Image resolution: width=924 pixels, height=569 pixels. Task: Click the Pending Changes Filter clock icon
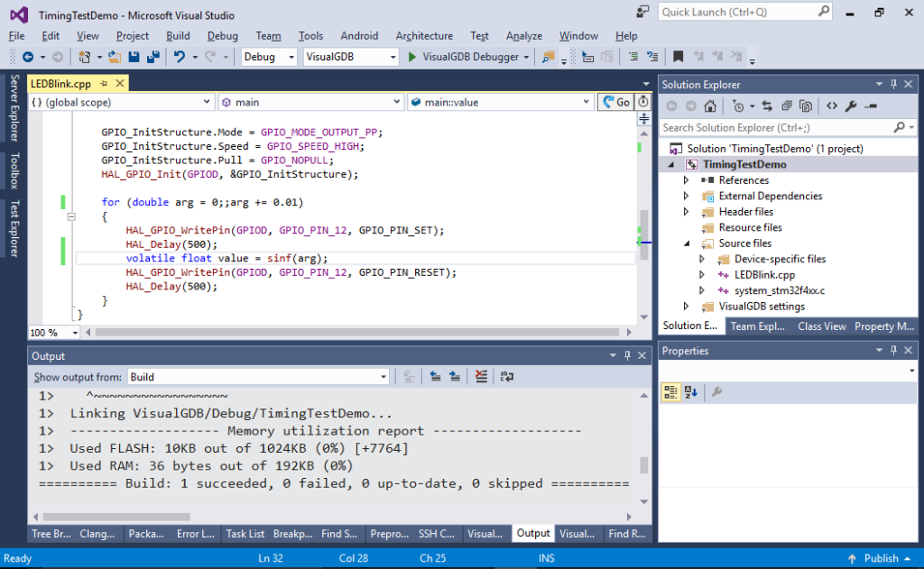[738, 106]
